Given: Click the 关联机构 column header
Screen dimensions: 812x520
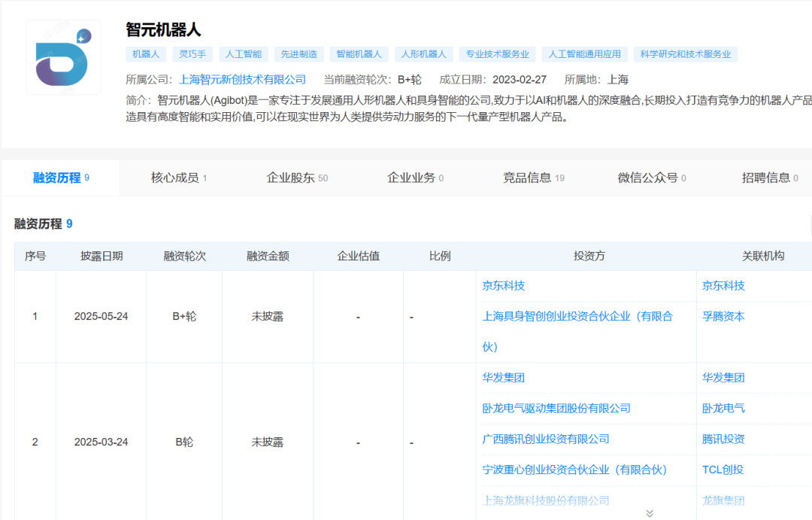Looking at the screenshot, I should point(763,256).
